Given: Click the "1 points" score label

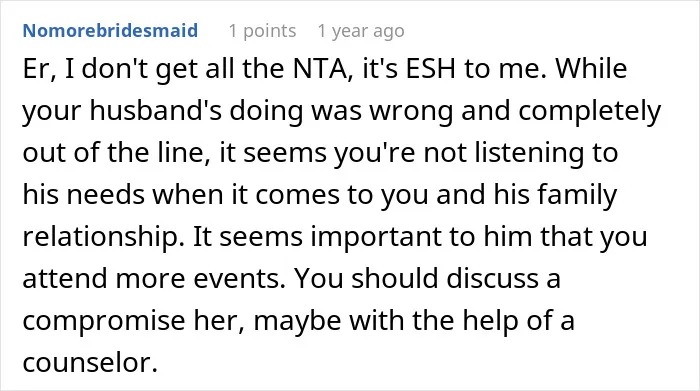Looking at the screenshot, I should pos(262,31).
